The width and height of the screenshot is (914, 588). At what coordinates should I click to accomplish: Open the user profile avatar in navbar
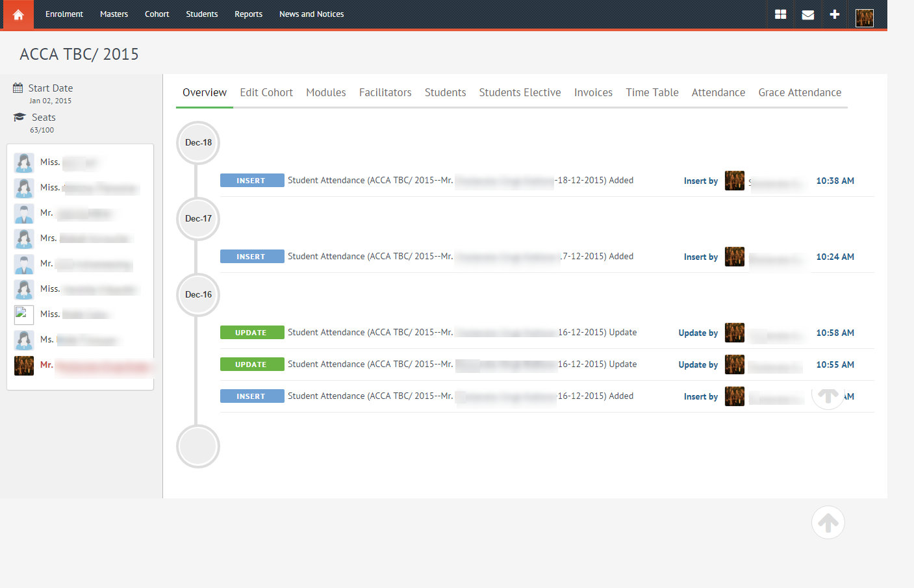click(865, 18)
